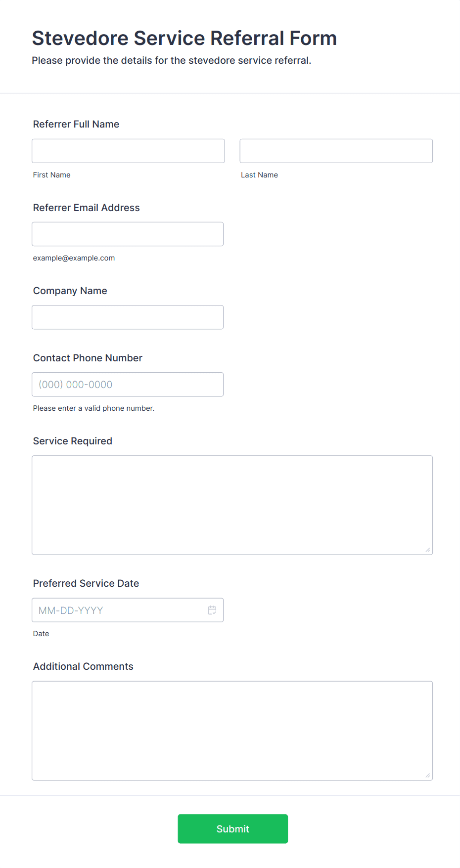This screenshot has width=460, height=868.
Task: Focus the Contact Phone Number field
Action: pyautogui.click(x=128, y=384)
